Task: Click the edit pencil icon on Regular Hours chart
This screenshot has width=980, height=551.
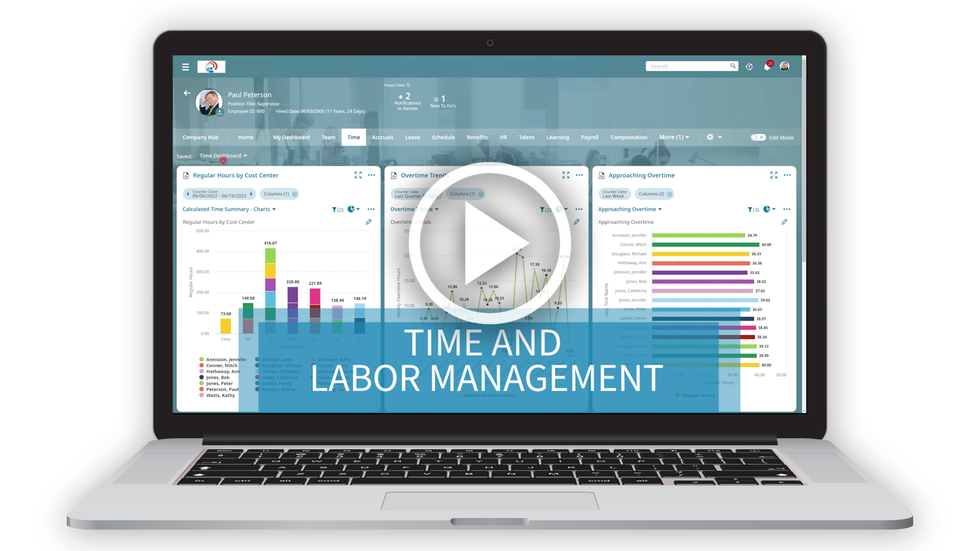Action: (x=368, y=222)
